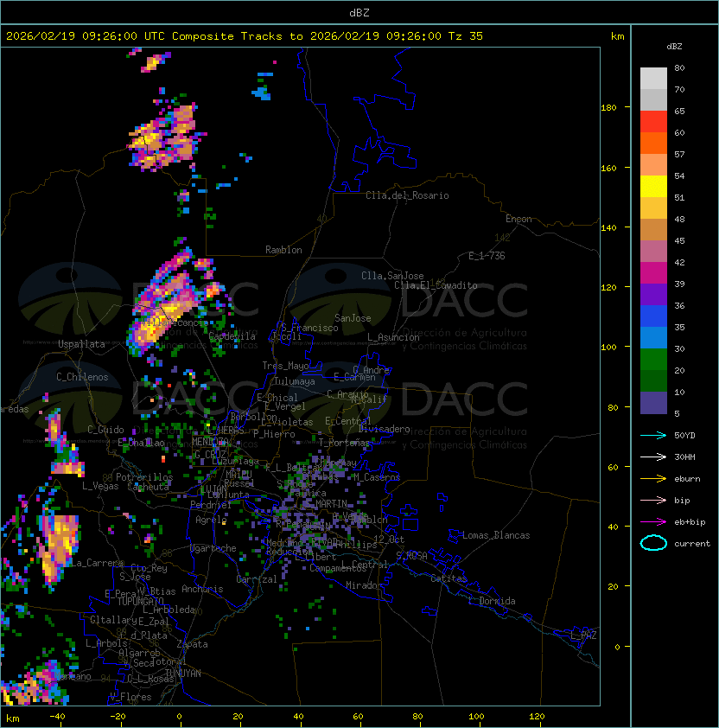Viewport: 719px width, 728px height.
Task: Click the 'Mirador' map label
Action: [364, 585]
